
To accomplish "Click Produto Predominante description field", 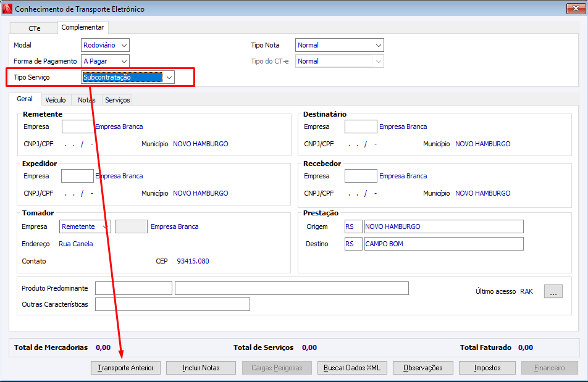I will tap(292, 288).
